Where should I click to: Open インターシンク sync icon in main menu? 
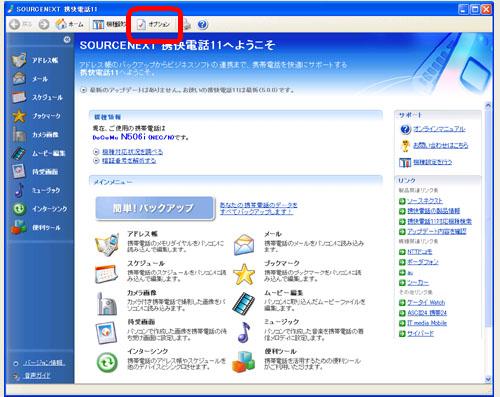coord(107,362)
